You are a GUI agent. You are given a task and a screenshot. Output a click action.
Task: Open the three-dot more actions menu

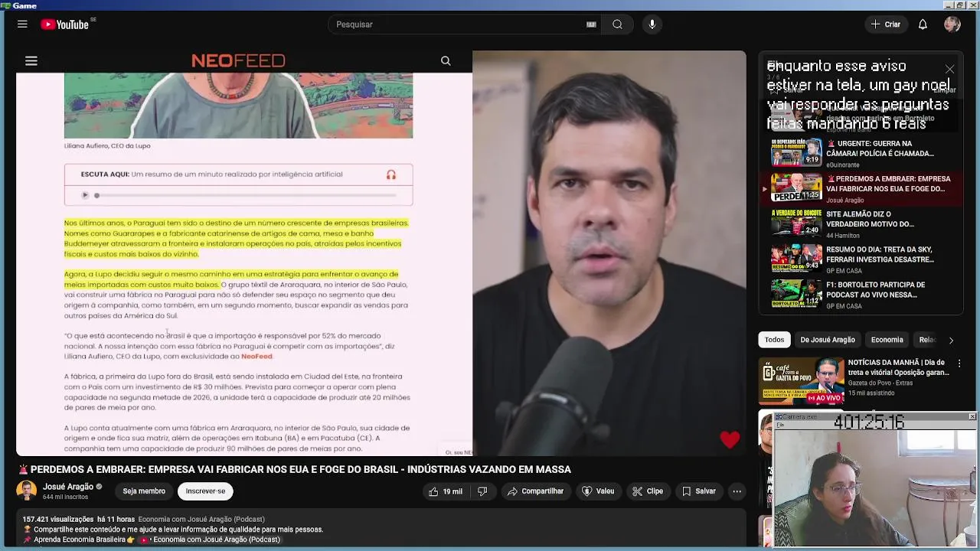click(x=737, y=491)
